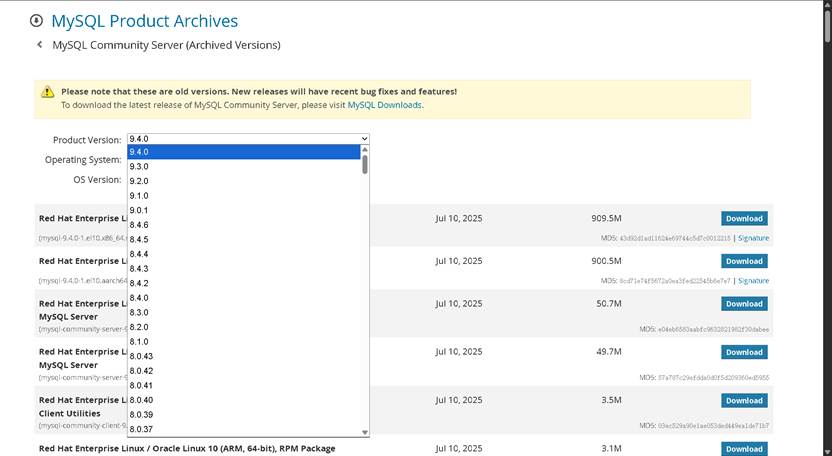Download the 900.5M package
The height and width of the screenshot is (456, 832).
tap(744, 261)
